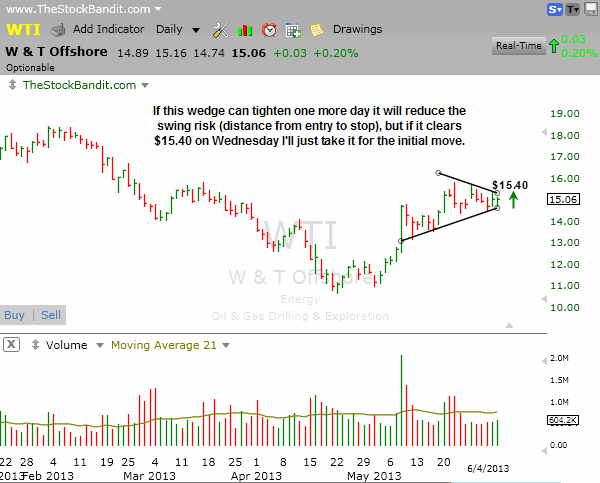Click the $15.40 annotation label on chart
The image size is (600, 483).
point(510,185)
